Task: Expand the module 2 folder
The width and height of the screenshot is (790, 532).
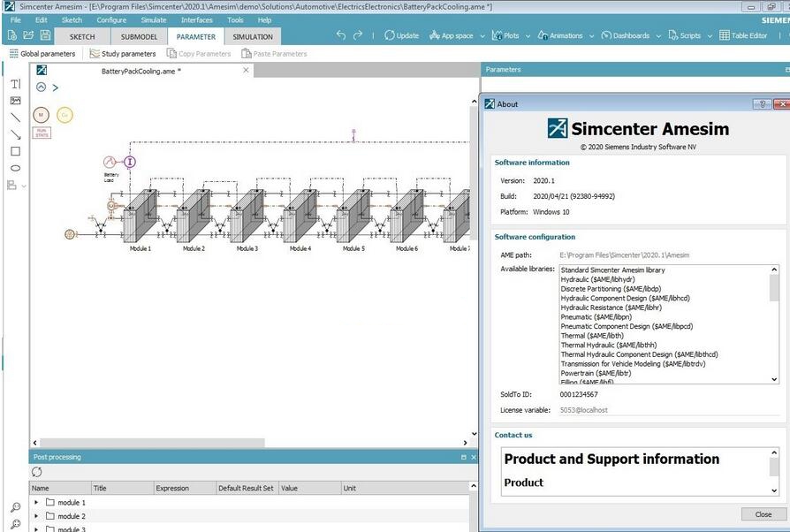Action: click(36, 516)
